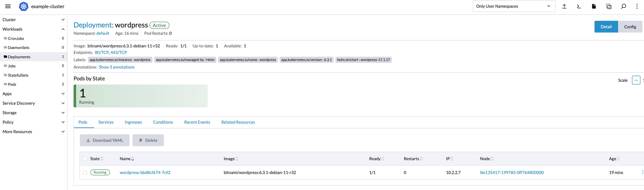Open the Only User Namespaces dropdown
This screenshot has height=190, width=644.
[x=514, y=6]
